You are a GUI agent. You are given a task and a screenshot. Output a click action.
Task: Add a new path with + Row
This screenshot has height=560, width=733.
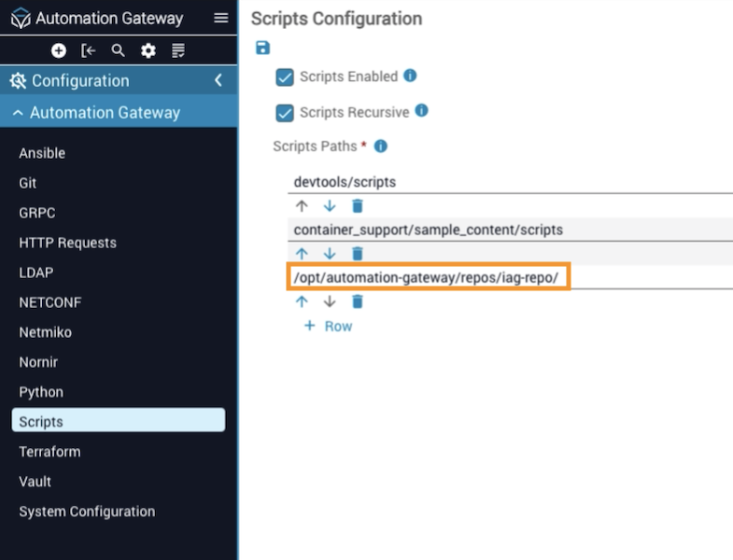[328, 327]
